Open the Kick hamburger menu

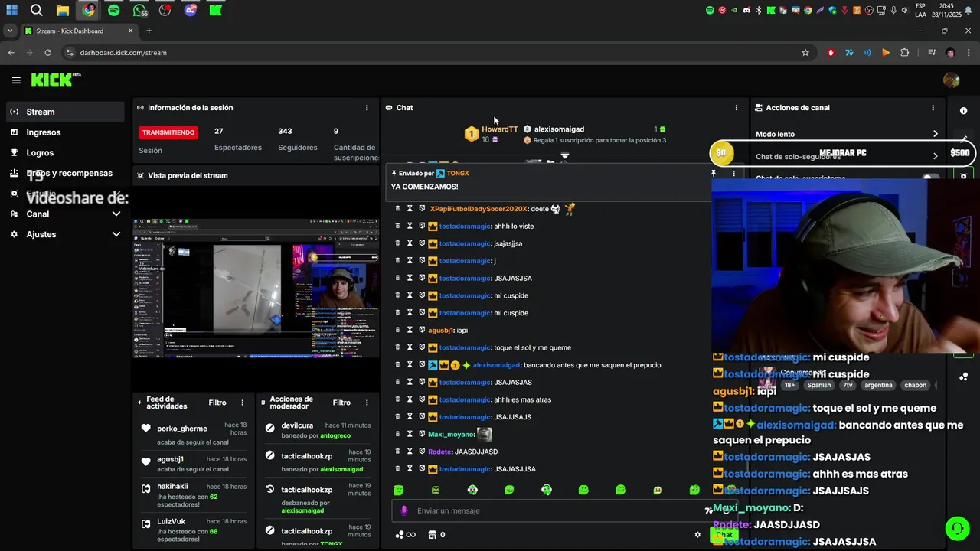coord(16,80)
